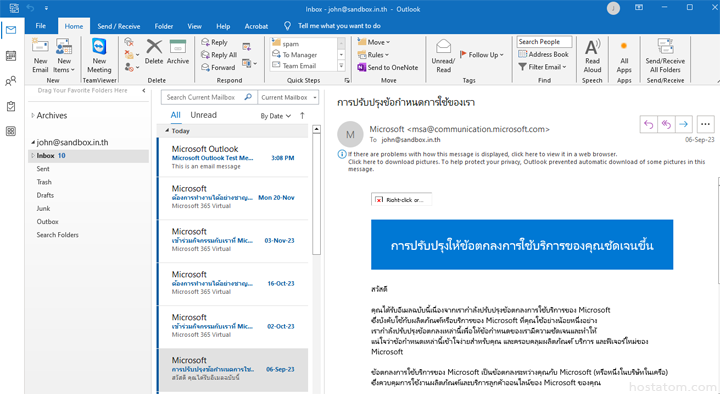The width and height of the screenshot is (720, 394).
Task: Select the Inbox folder
Action: (x=89, y=156)
